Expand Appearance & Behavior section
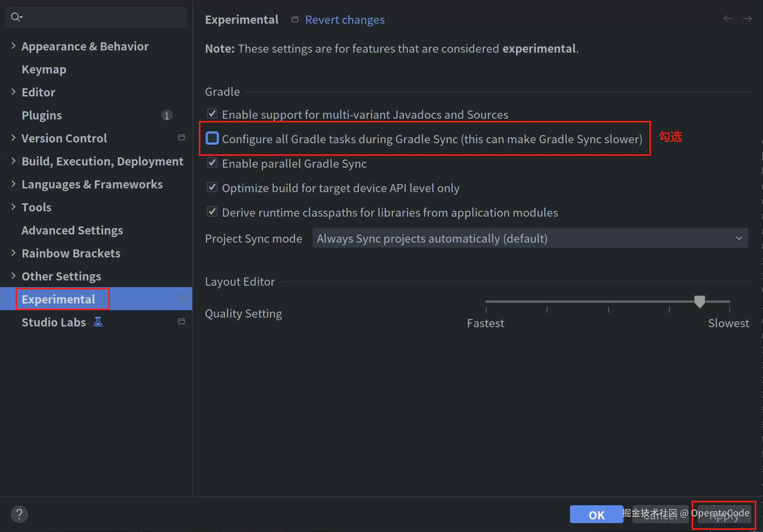The width and height of the screenshot is (763, 532). 13,46
